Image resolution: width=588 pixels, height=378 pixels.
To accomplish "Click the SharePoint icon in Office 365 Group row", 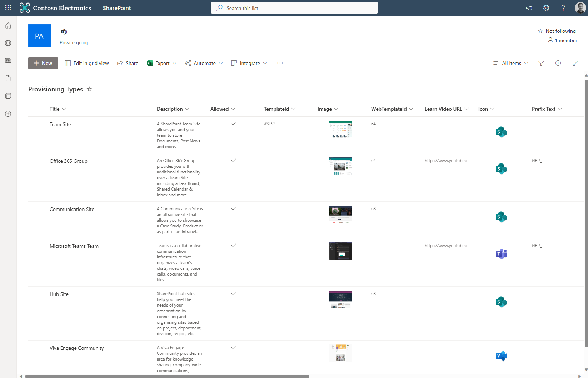I will (x=502, y=169).
